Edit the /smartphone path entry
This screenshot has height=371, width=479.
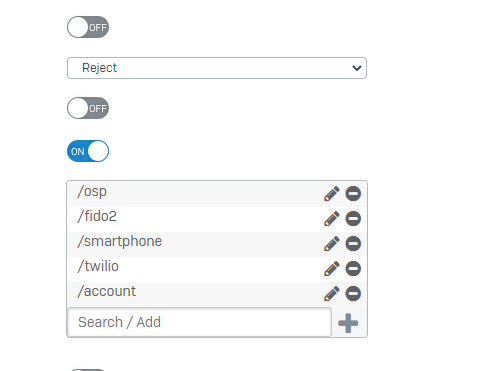click(x=332, y=244)
